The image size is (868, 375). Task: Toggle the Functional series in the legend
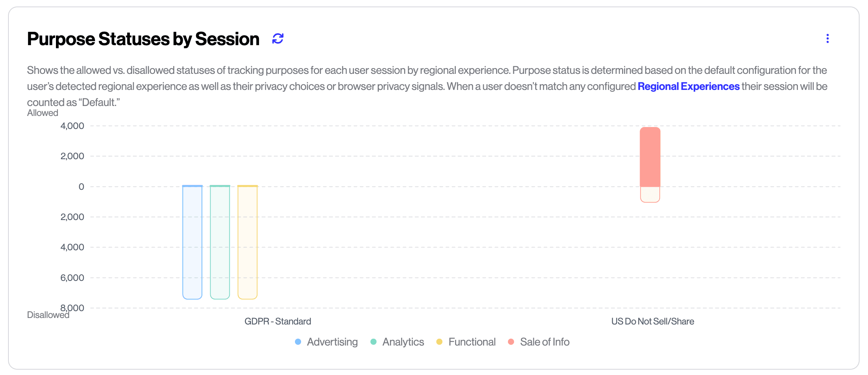472,342
